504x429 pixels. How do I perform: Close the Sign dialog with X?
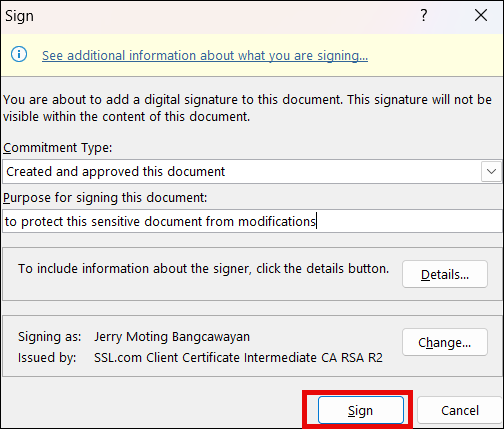click(x=481, y=16)
